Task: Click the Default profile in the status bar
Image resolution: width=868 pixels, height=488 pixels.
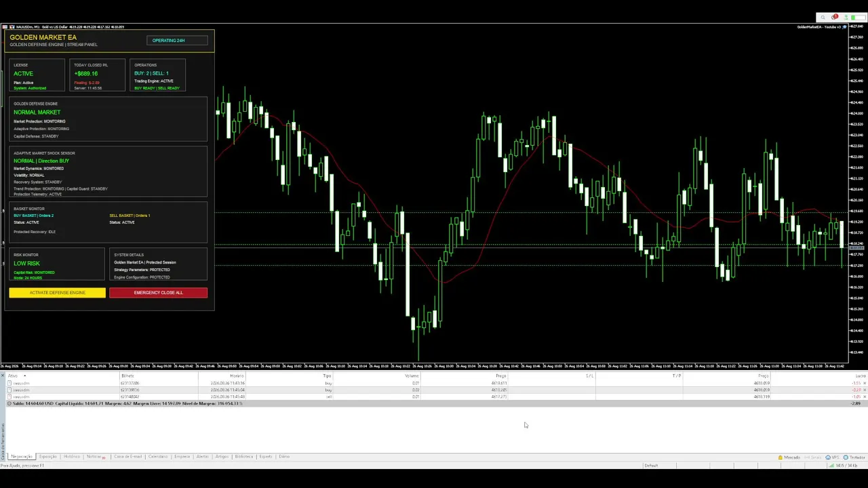Action: pyautogui.click(x=651, y=466)
